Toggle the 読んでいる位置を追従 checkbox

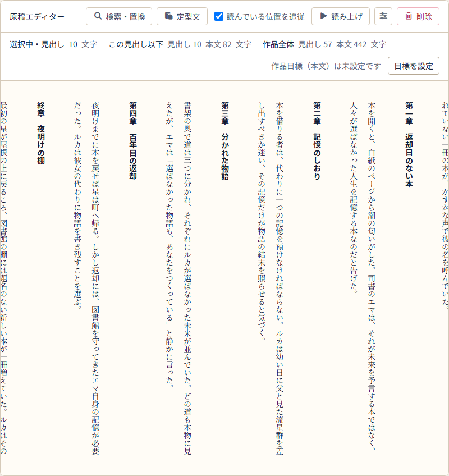(x=218, y=16)
